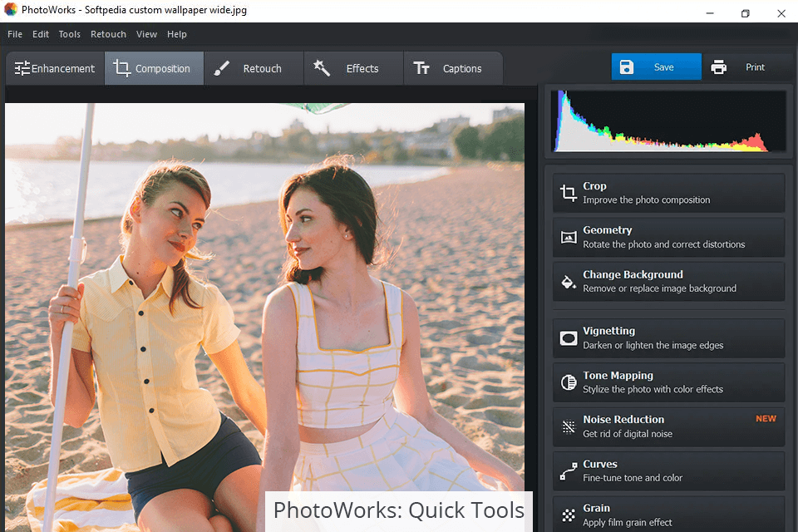Viewport: 798px width, 532px height.
Task: Switch to the Retouch tab label
Action: pyautogui.click(x=262, y=69)
